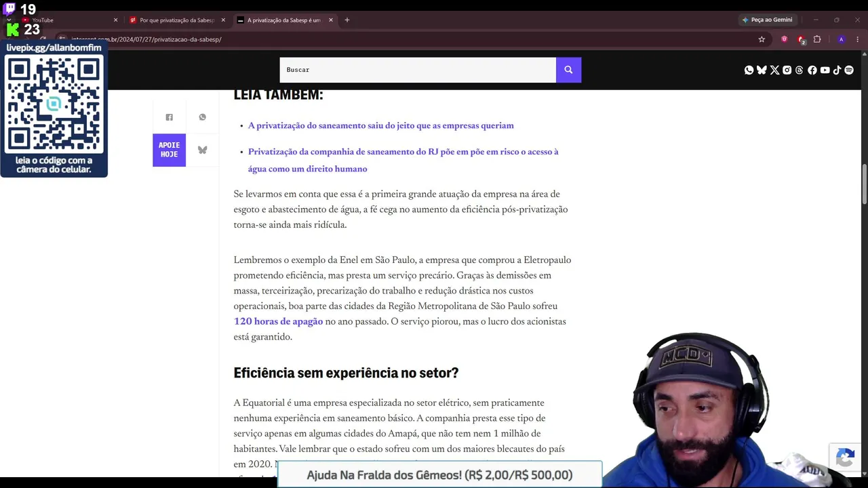The image size is (868, 488).
Task: Open the Chrome three-dot menu
Action: [858, 39]
